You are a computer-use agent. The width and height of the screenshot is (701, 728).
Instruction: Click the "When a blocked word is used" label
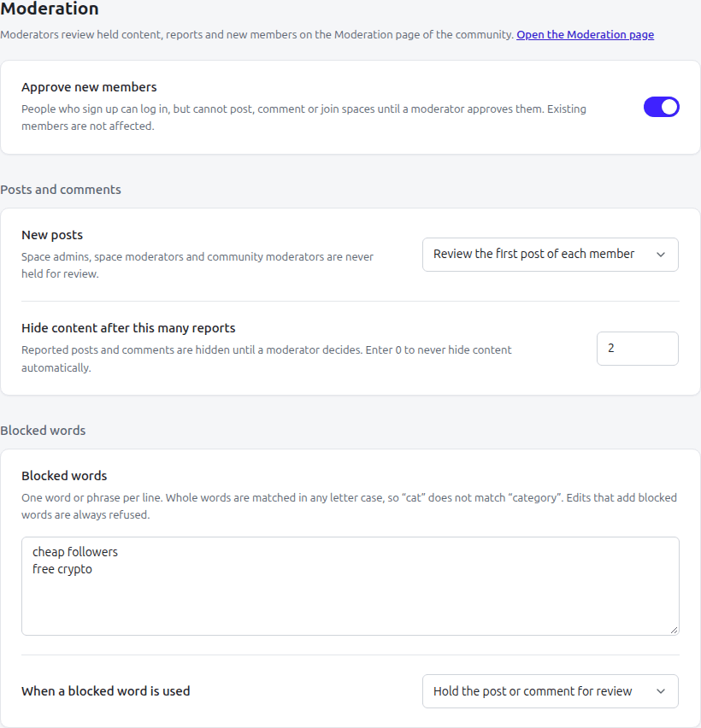105,691
